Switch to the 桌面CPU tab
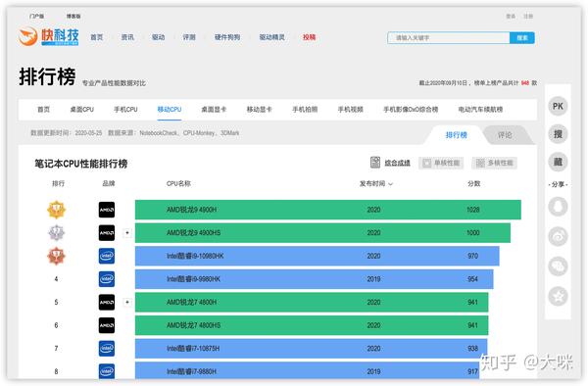588x386 pixels. coord(81,110)
